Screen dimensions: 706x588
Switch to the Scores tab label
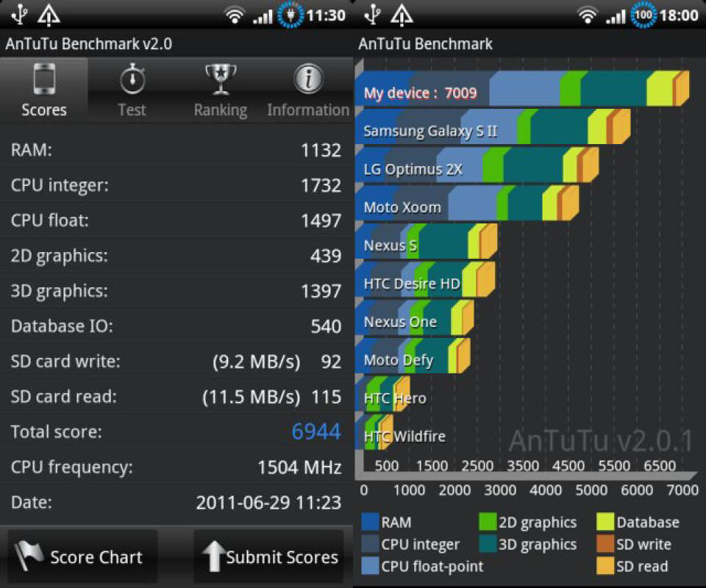44,110
